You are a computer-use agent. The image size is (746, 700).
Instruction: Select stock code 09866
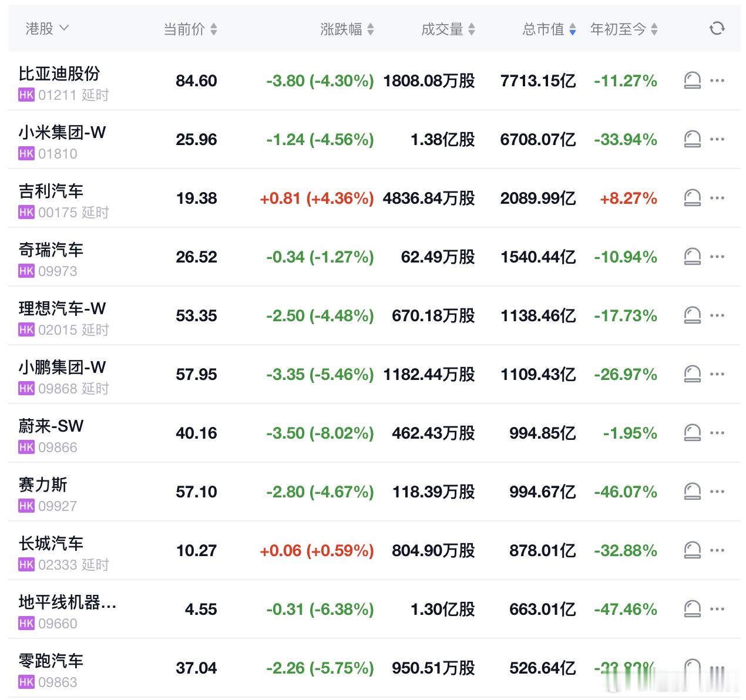click(58, 447)
